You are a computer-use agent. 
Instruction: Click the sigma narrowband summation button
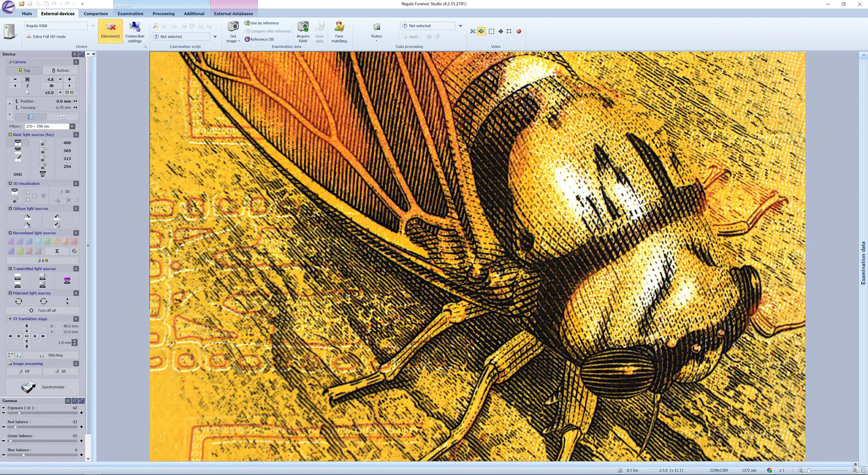pyautogui.click(x=57, y=251)
